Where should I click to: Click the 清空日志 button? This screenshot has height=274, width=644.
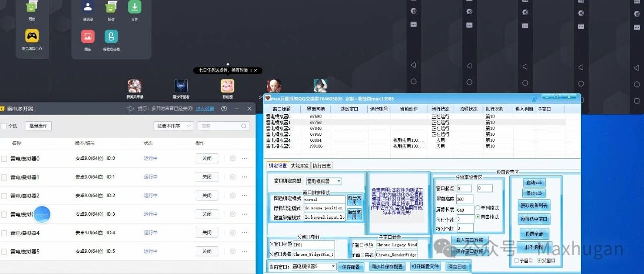tap(457, 266)
